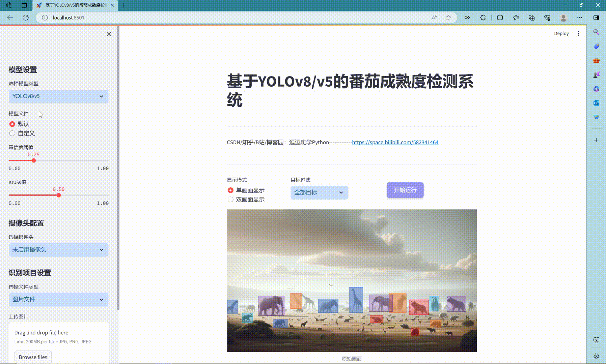Toggle the Edge sidebar visibility icon
Viewport: 606px width, 364px height.
(596, 18)
